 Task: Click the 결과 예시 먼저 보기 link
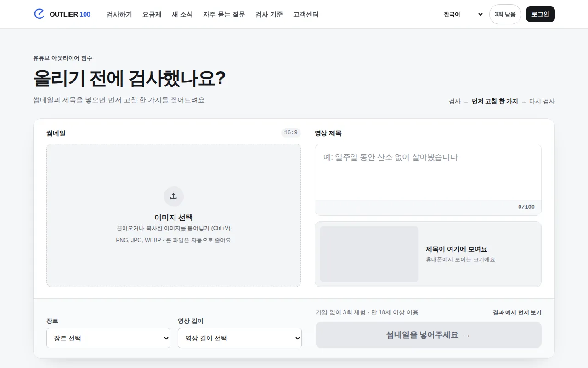(x=517, y=312)
